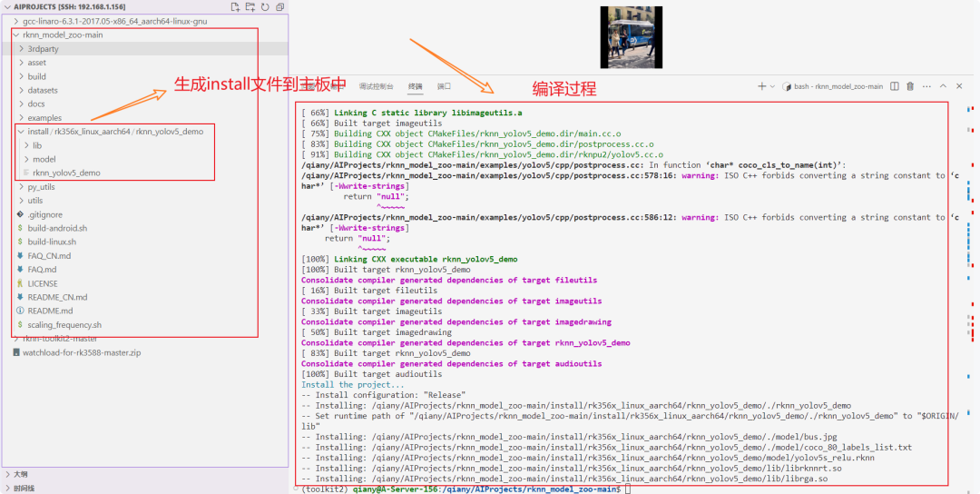Open terminal panel more actions menu
Image resolution: width=980 pixels, height=494 pixels.
926,86
